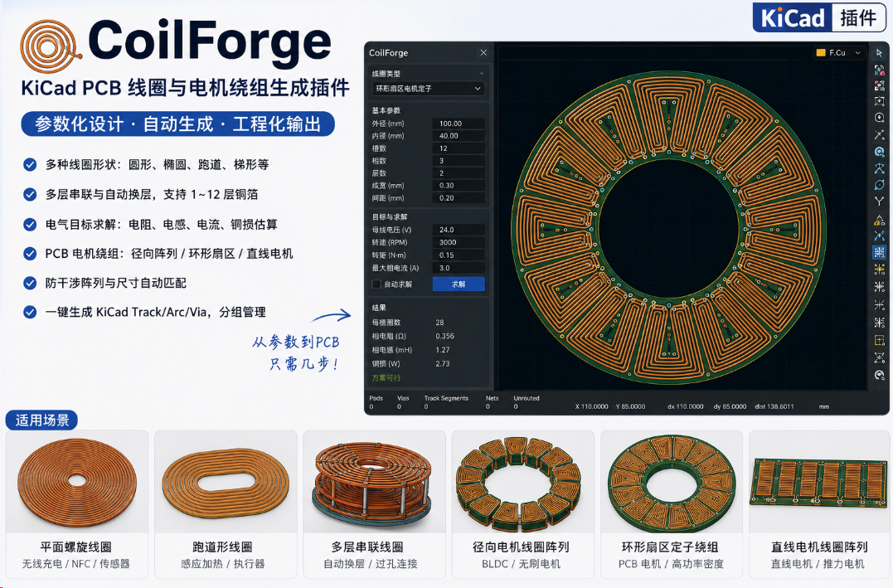The image size is (893, 588).
Task: Click the 直线电机线圈阵列 thumbnail card
Action: [819, 504]
